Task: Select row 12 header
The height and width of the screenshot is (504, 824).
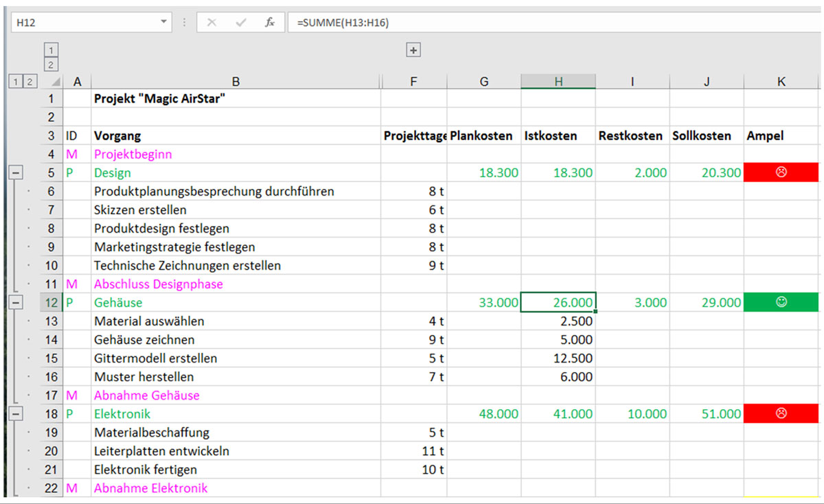Action: (x=51, y=302)
